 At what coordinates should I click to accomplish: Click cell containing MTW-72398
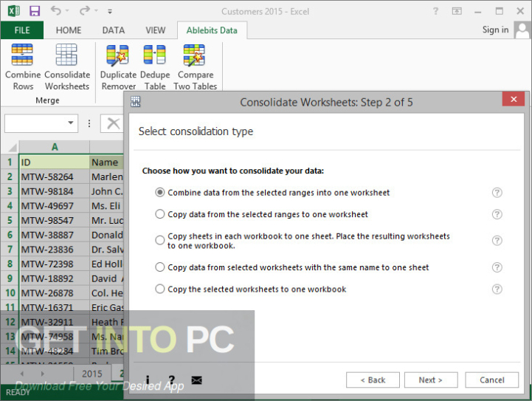tap(55, 264)
